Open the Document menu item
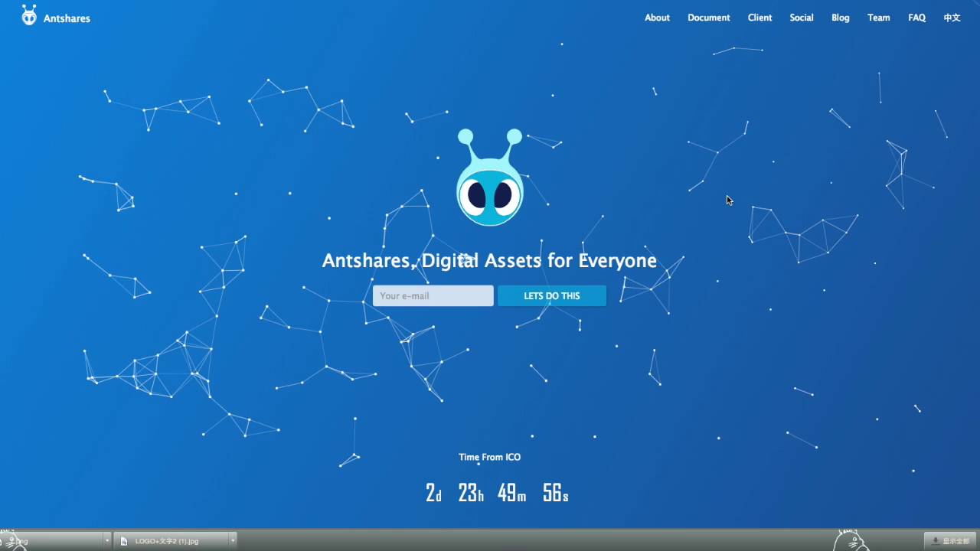This screenshot has height=551, width=980. (709, 18)
